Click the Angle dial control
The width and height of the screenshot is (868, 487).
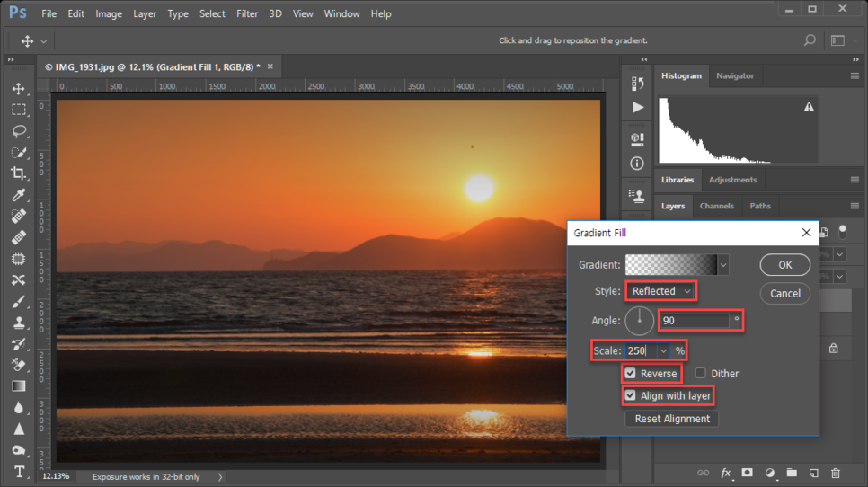[x=640, y=321]
